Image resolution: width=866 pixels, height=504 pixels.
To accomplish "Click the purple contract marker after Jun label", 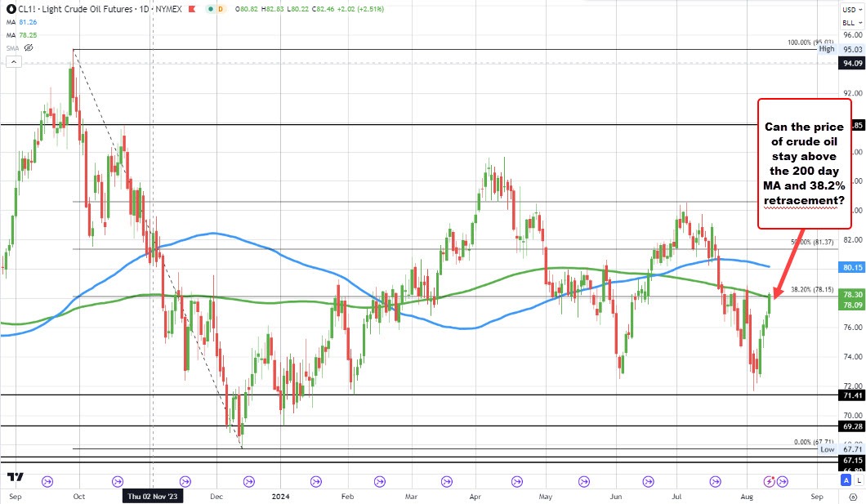I will tap(649, 482).
